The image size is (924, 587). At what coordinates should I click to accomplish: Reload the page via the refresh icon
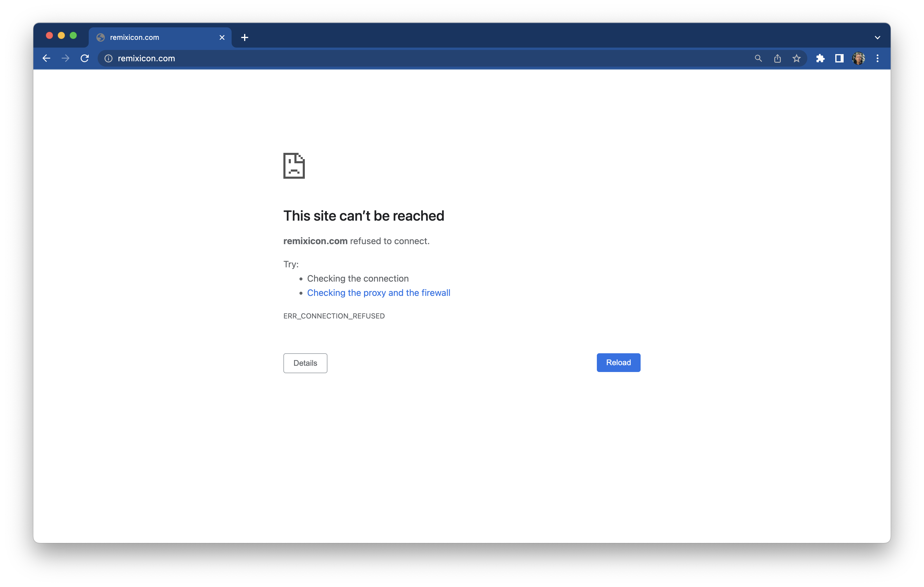85,58
